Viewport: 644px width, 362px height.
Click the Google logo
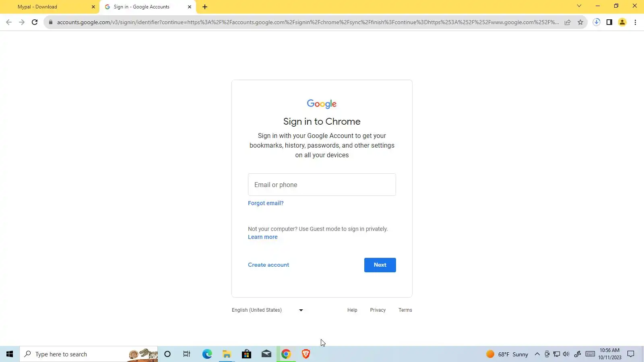322,104
